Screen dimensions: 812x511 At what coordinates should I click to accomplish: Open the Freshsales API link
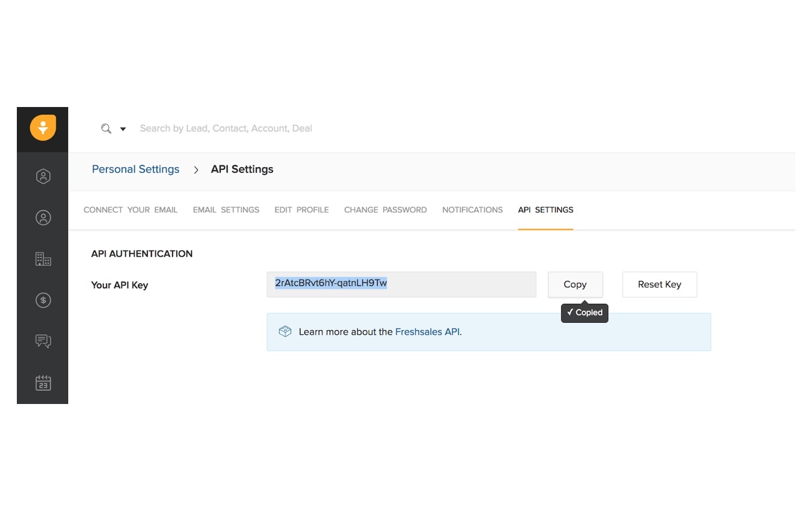427,332
